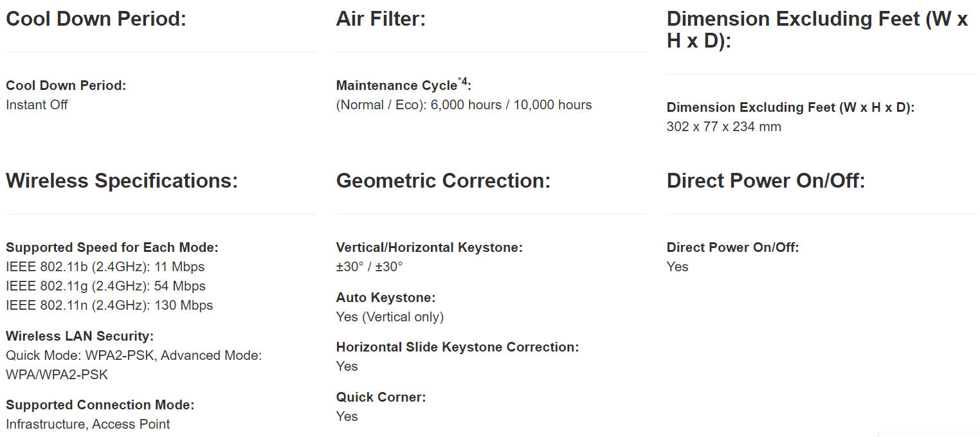Click the Air Filter section heading
980x437 pixels.
pos(381,19)
